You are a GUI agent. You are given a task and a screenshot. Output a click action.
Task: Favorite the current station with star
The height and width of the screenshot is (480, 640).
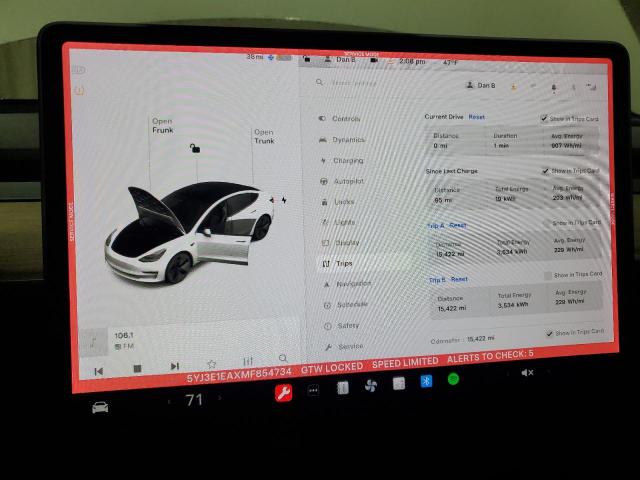click(211, 363)
